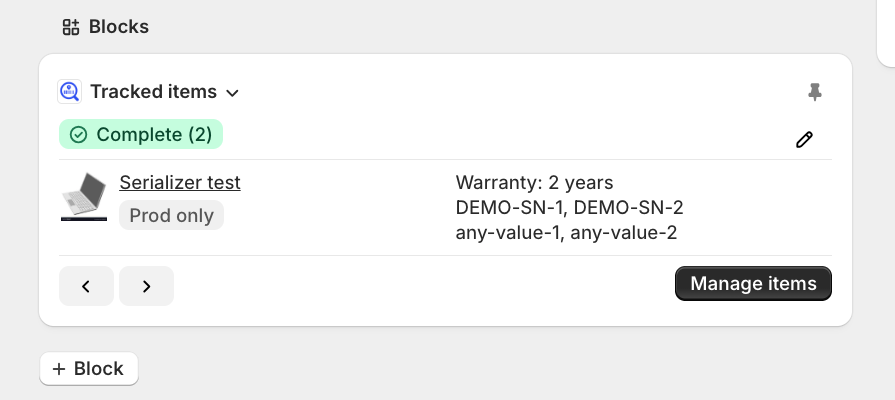The height and width of the screenshot is (400, 895).
Task: Go to next page with right arrow
Action: [146, 286]
